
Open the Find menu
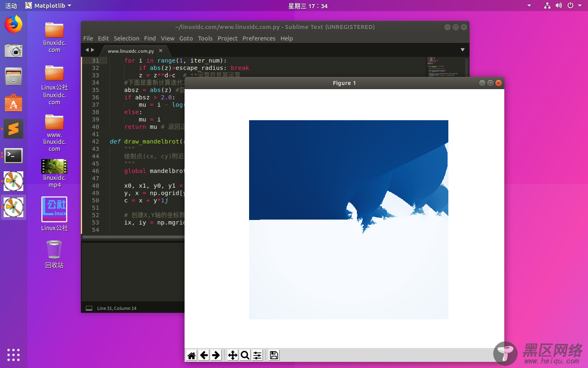150,38
